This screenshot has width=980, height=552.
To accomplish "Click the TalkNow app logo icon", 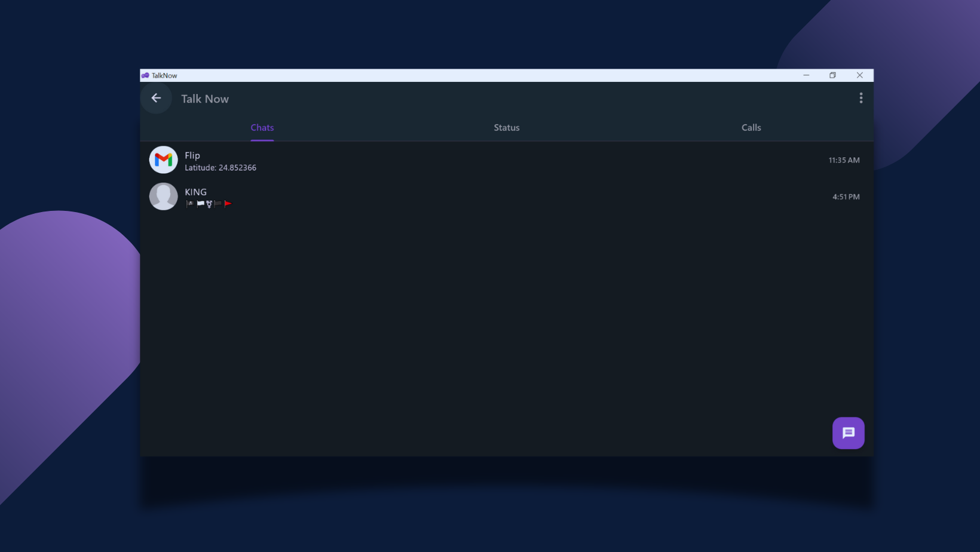I will (145, 75).
